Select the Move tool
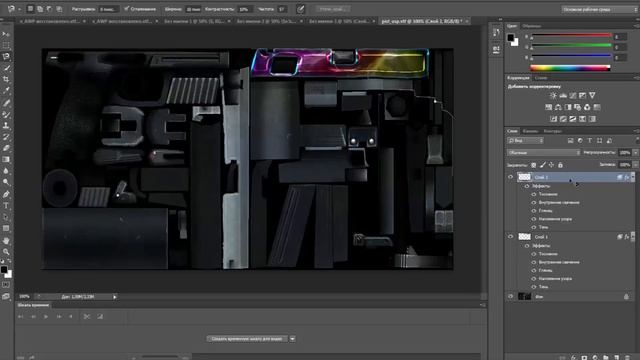 click(x=6, y=34)
